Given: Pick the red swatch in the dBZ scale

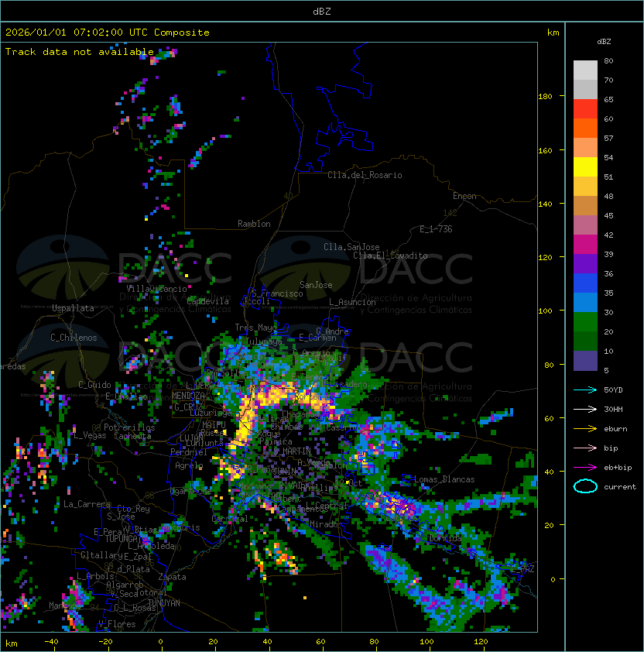Looking at the screenshot, I should click(x=585, y=108).
